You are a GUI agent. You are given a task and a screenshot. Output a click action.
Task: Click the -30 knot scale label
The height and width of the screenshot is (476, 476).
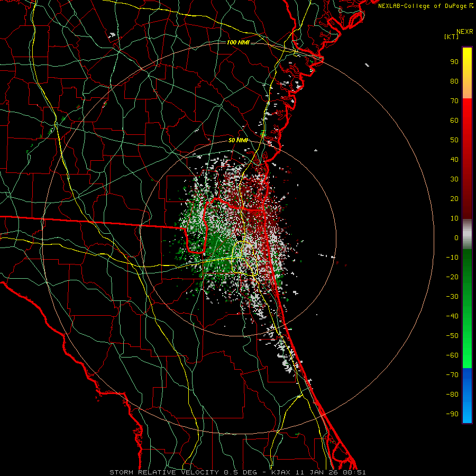tap(452, 297)
